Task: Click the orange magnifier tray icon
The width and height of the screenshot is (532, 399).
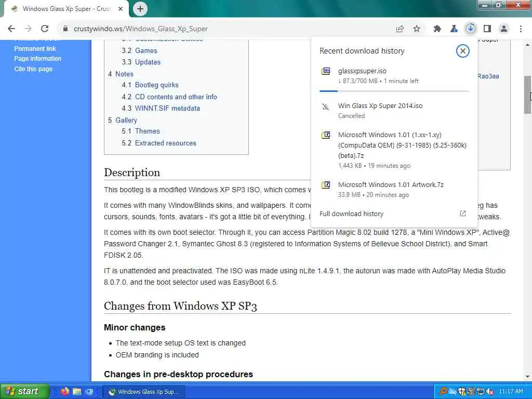Action: [443, 392]
